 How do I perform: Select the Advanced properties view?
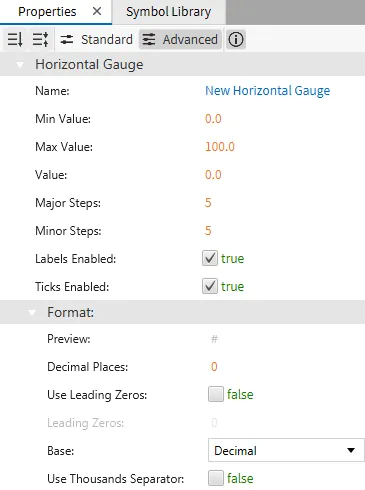click(x=180, y=40)
